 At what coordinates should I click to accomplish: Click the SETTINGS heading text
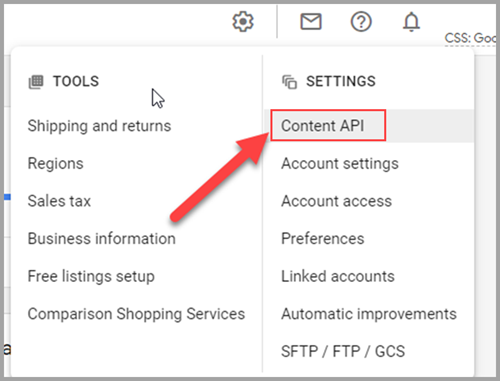(x=341, y=81)
